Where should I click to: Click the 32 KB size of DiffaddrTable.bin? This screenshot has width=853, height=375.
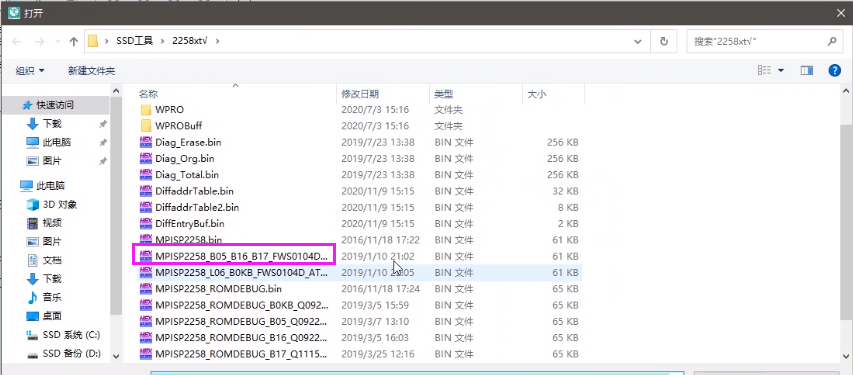tap(565, 191)
